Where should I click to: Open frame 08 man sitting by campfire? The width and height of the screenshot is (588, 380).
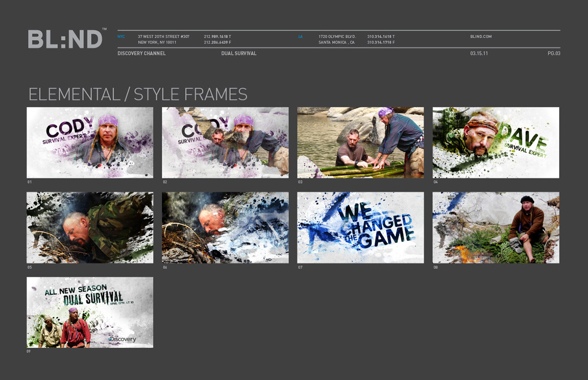click(x=496, y=228)
